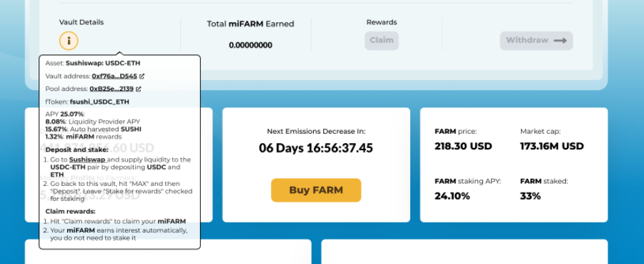Viewport: 644px width, 264px height.
Task: Click the Next Emissions Decrease In label
Action: (x=316, y=132)
